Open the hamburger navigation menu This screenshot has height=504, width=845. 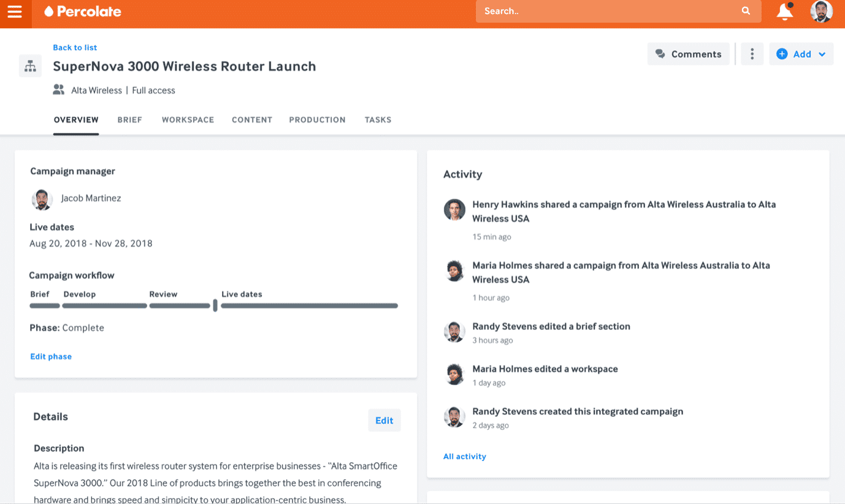(x=15, y=12)
